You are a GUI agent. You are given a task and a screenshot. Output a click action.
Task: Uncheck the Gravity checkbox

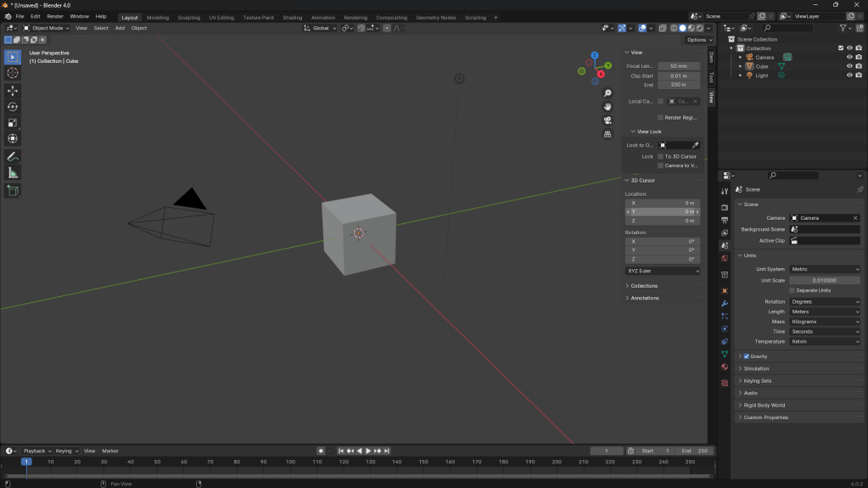click(x=747, y=356)
